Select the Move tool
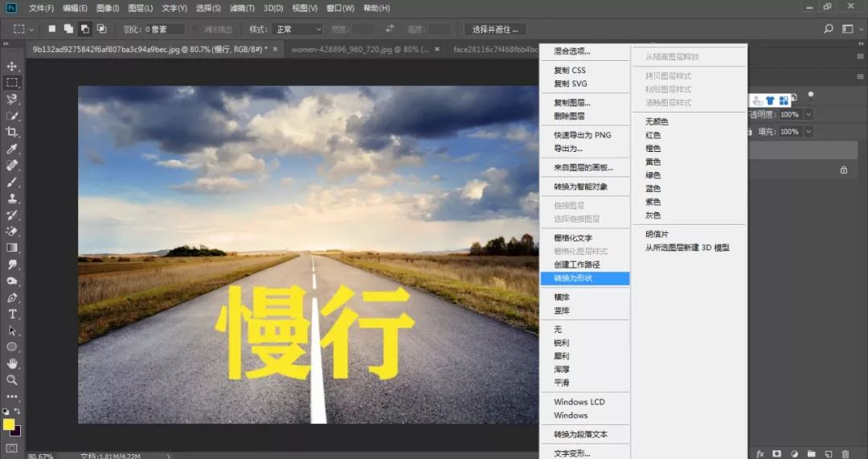The width and height of the screenshot is (868, 459). click(x=11, y=67)
